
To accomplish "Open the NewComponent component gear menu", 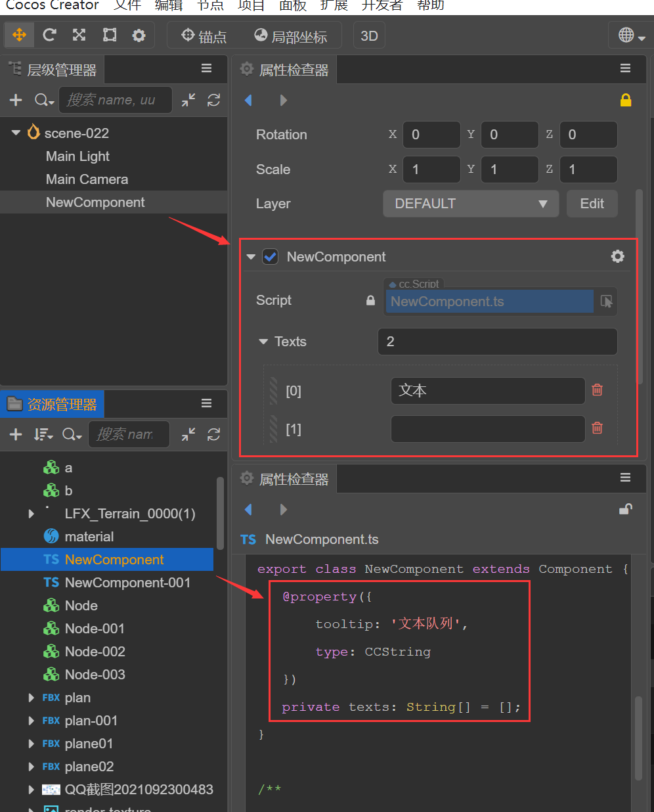I will click(x=617, y=256).
